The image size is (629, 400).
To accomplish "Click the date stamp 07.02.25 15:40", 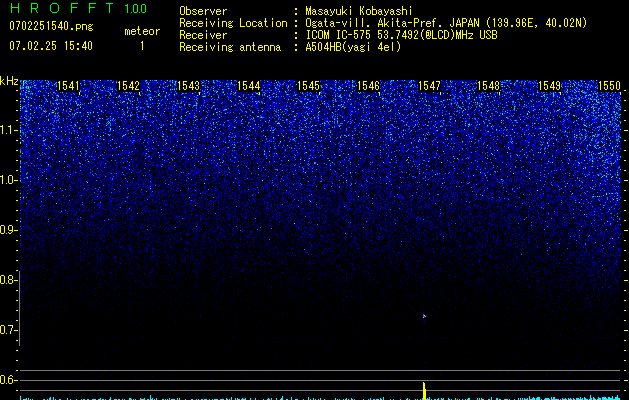I will tap(51, 46).
